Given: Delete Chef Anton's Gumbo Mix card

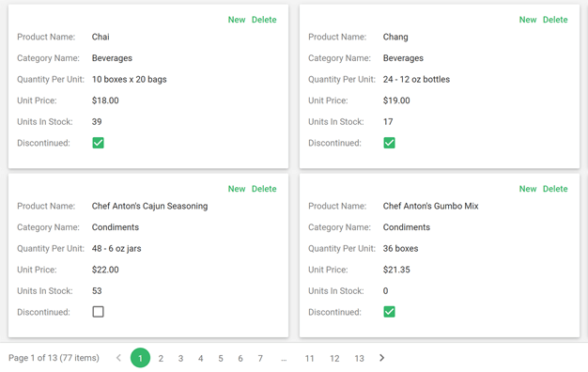Looking at the screenshot, I should (x=555, y=189).
